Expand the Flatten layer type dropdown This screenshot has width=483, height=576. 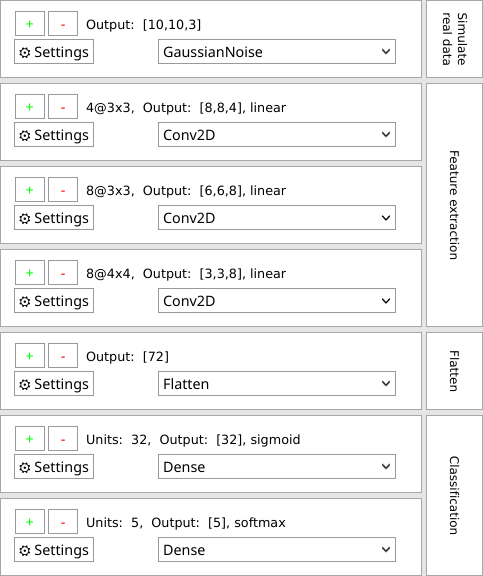[277, 384]
